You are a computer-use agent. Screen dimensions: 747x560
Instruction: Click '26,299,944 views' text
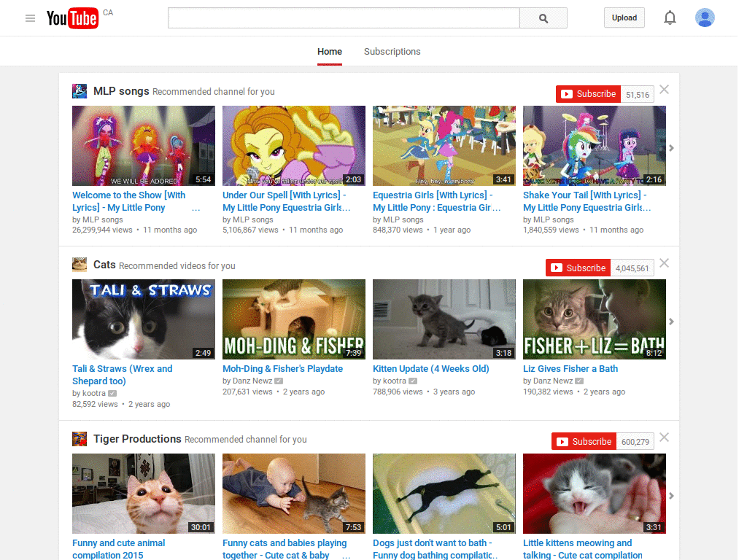coord(102,230)
